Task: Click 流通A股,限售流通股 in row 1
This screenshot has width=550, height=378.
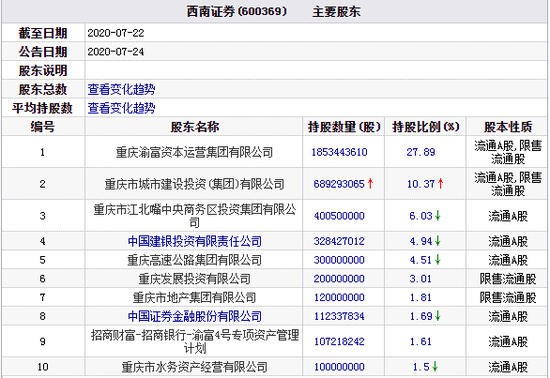Action: click(508, 152)
